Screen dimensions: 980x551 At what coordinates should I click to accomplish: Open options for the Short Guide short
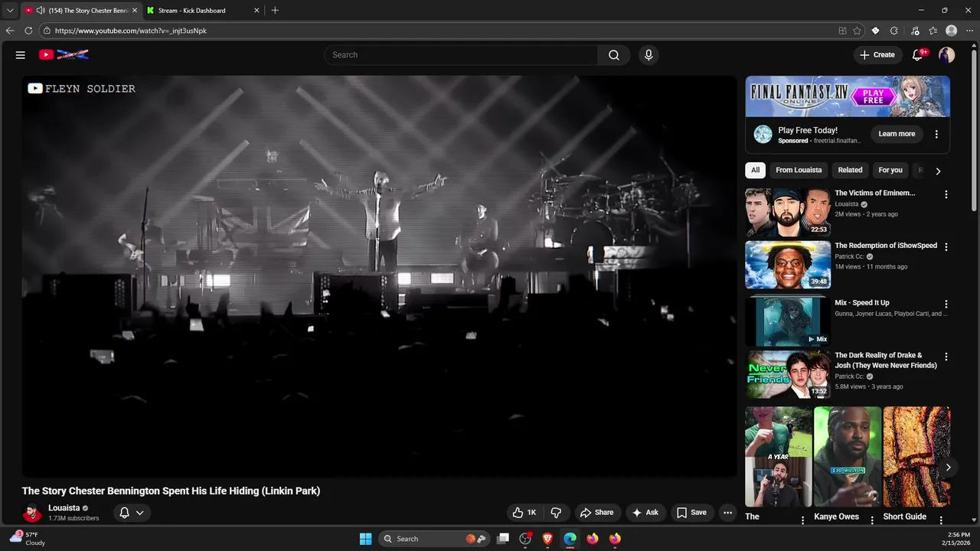pyautogui.click(x=941, y=520)
